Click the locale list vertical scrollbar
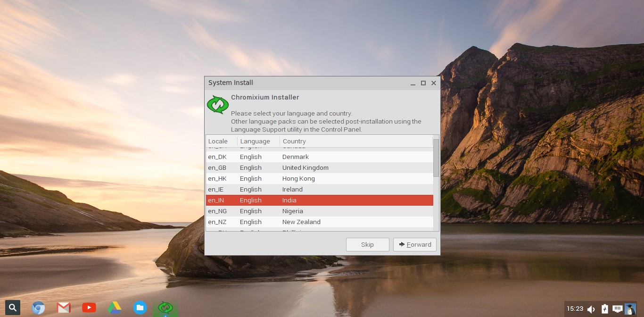The width and height of the screenshot is (644, 317). point(436,158)
